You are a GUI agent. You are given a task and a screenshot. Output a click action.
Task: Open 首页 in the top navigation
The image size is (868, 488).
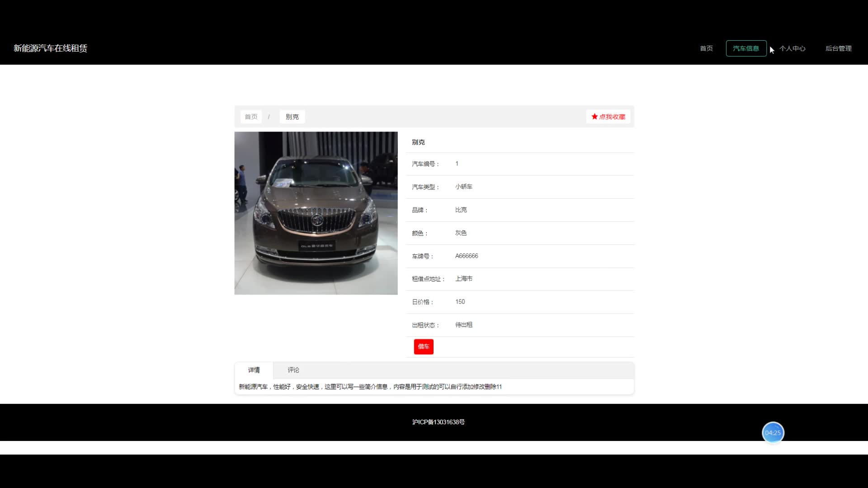[x=706, y=48]
